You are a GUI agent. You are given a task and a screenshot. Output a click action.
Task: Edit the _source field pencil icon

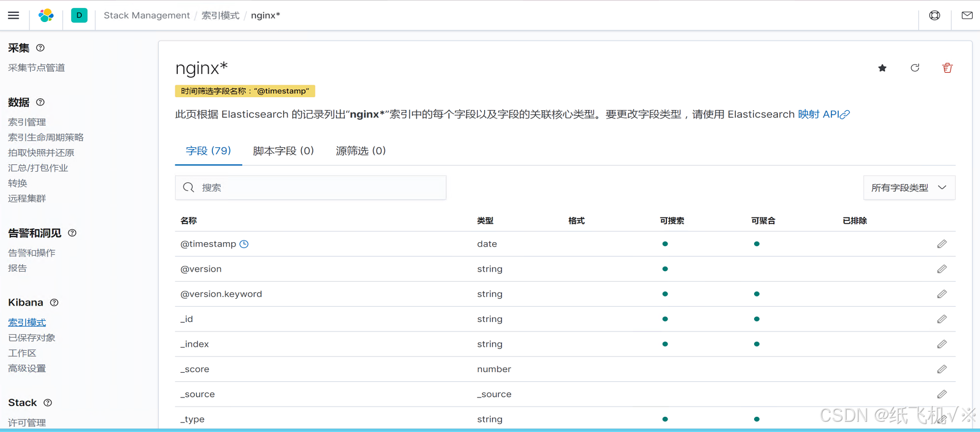tap(942, 394)
